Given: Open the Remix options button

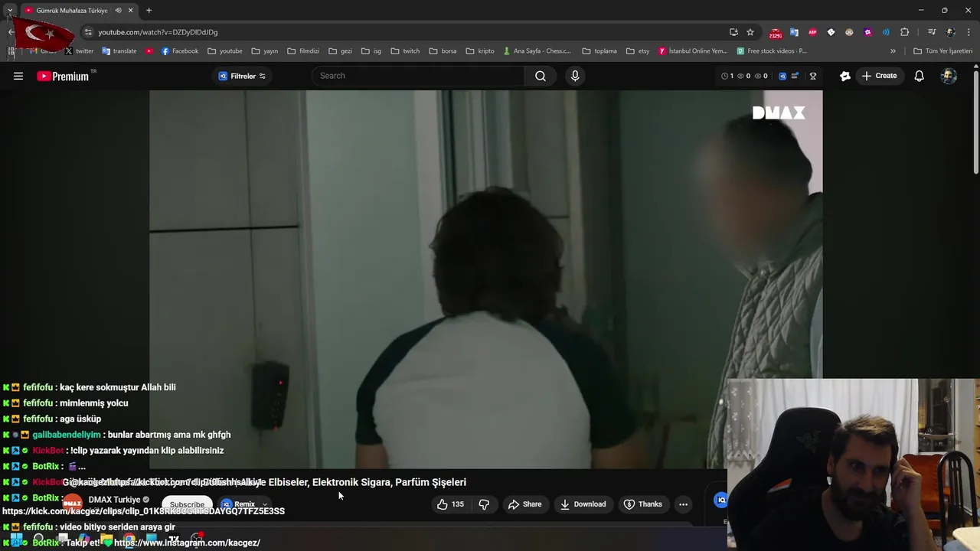Looking at the screenshot, I should tap(244, 504).
